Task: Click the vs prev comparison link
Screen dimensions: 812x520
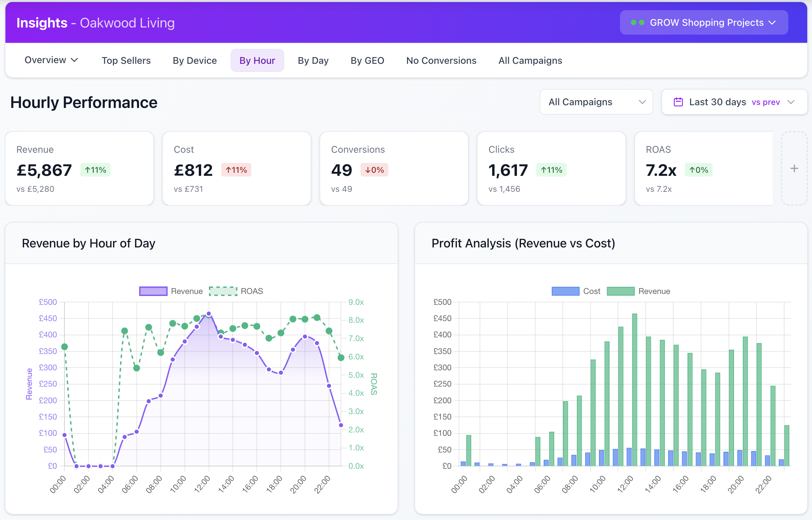Action: 766,102
